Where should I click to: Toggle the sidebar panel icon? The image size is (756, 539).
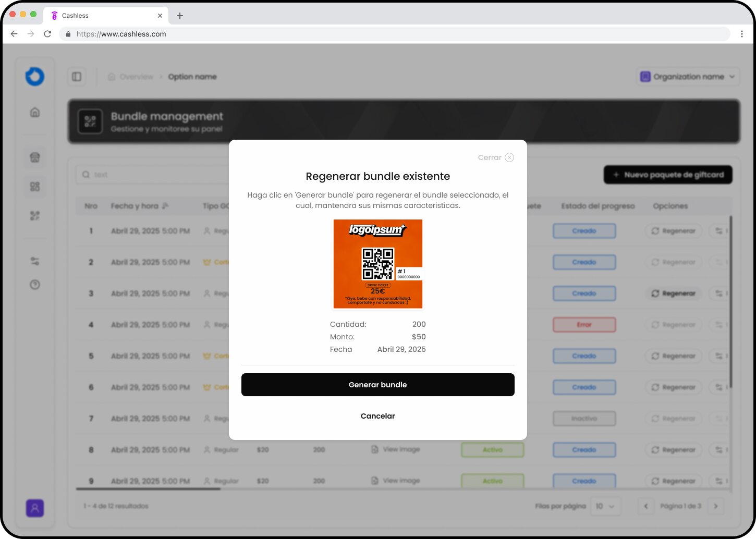pyautogui.click(x=77, y=77)
